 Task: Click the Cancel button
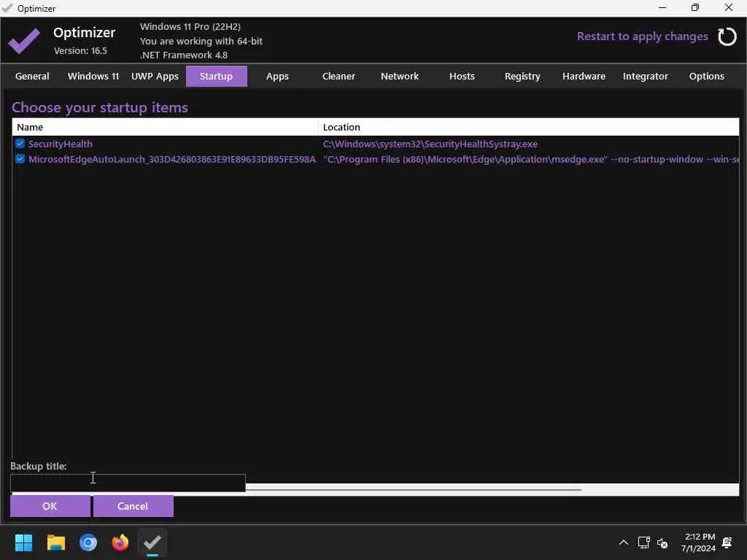133,506
